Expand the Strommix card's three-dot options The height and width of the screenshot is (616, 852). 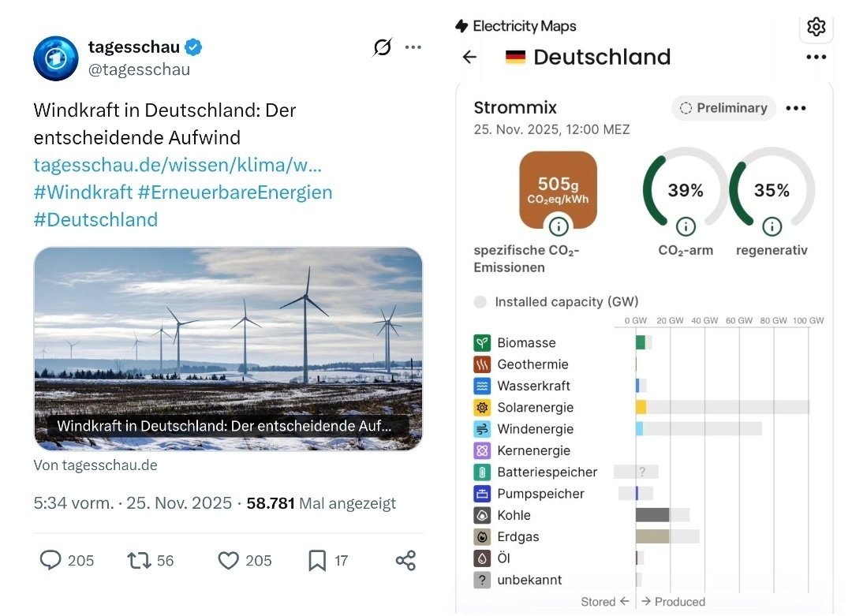(797, 108)
